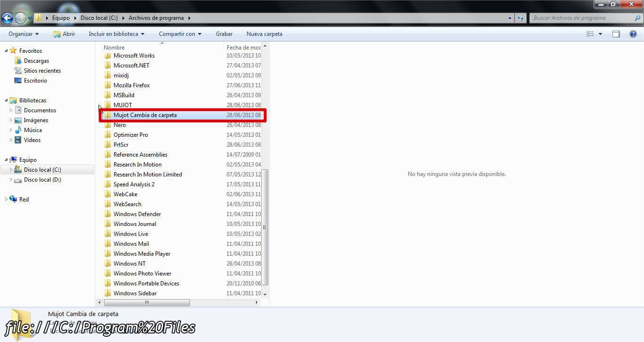The height and width of the screenshot is (342, 644).
Task: Expand the Disco local (D:) node
Action: (x=11, y=180)
